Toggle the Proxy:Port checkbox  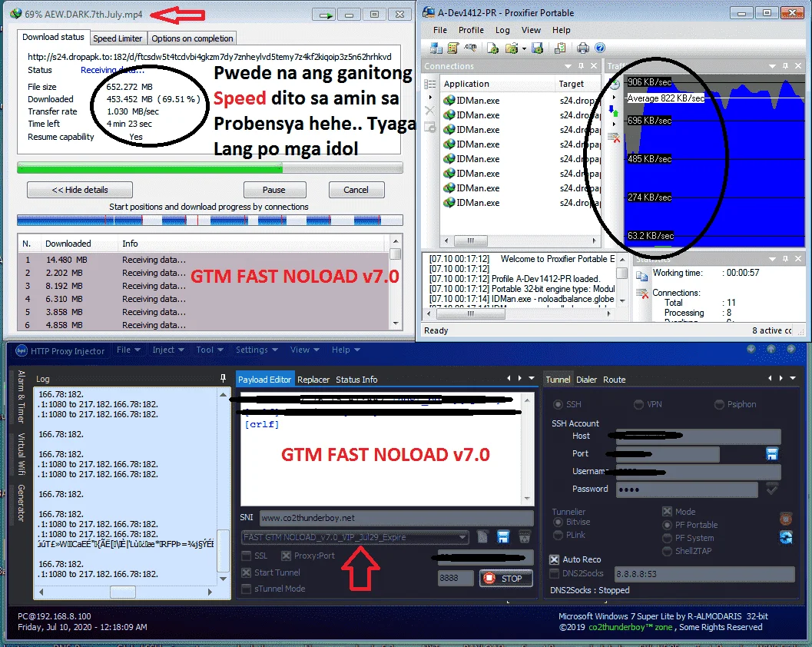(x=286, y=556)
